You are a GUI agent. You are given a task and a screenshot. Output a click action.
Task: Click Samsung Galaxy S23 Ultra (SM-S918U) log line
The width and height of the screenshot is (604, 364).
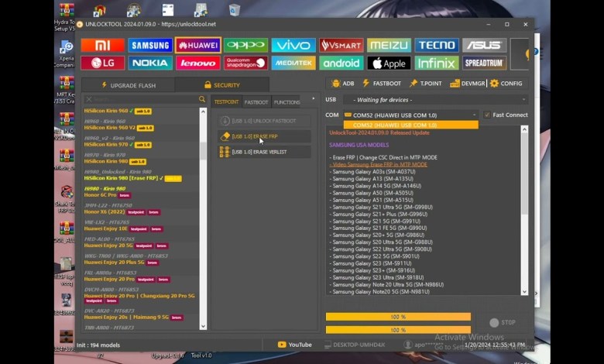pos(377,277)
